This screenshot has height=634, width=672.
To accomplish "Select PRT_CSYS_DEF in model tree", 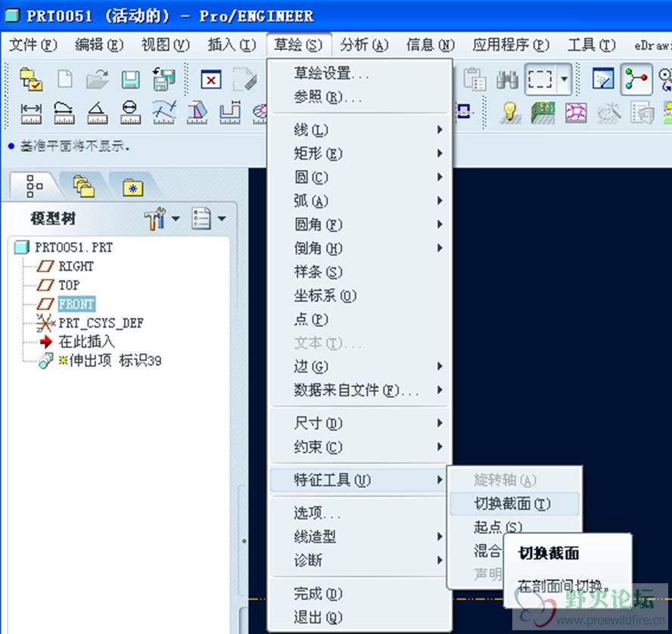I will tap(101, 322).
